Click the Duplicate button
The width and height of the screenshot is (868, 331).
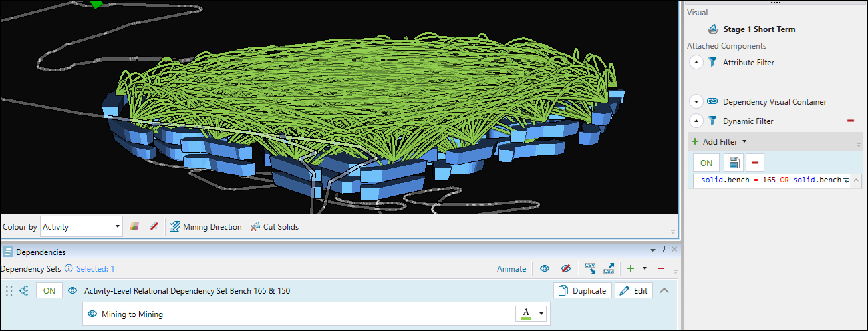click(583, 290)
